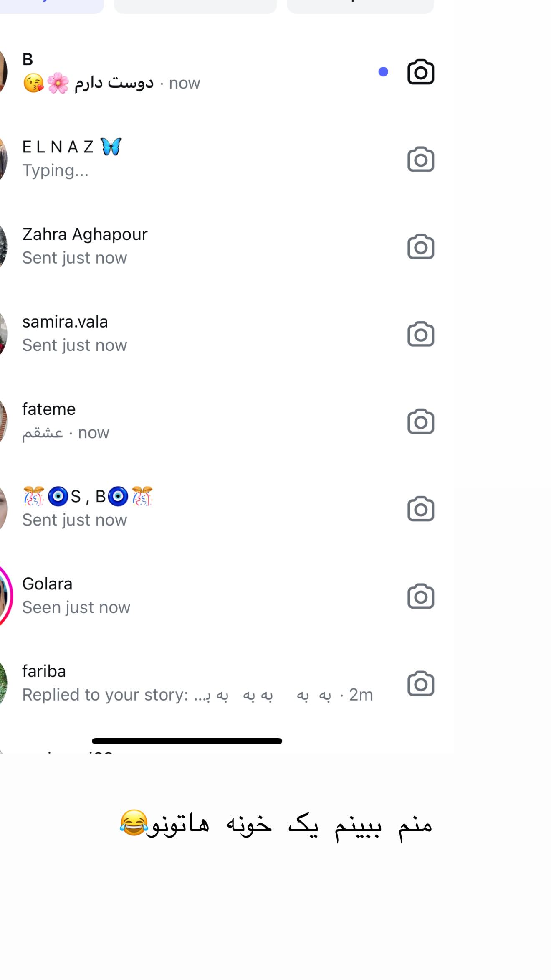Tap camera icon beside Zahra Aghapour
The height and width of the screenshot is (980, 551).
point(421,246)
